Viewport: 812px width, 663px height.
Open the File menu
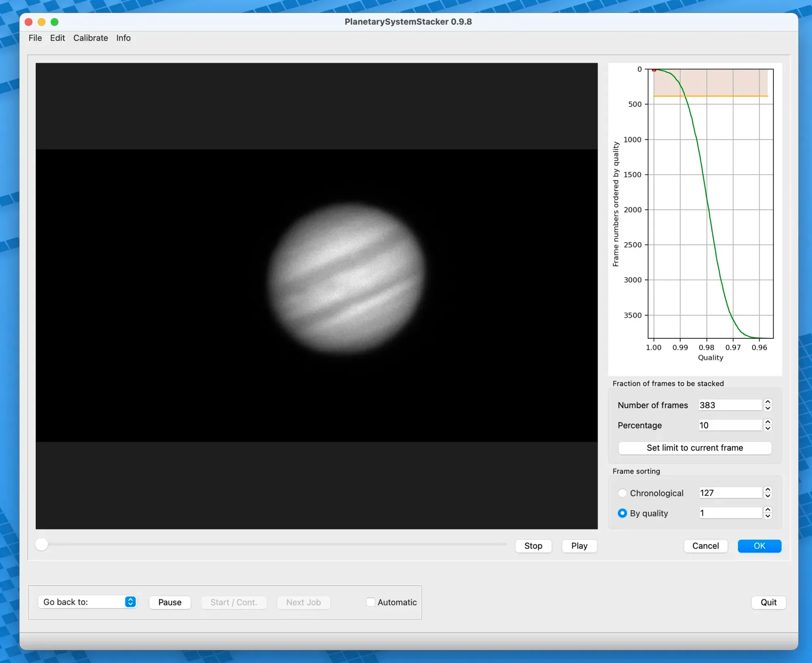[x=35, y=38]
